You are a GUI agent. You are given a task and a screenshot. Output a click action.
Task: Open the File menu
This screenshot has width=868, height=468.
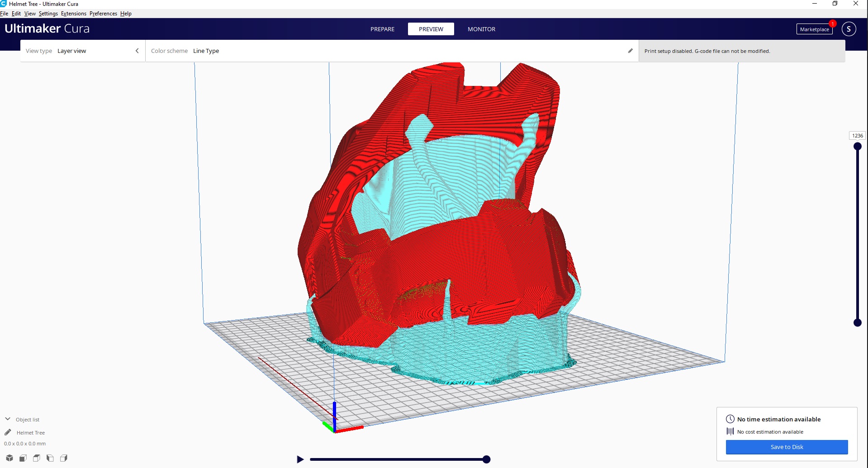tap(4, 14)
